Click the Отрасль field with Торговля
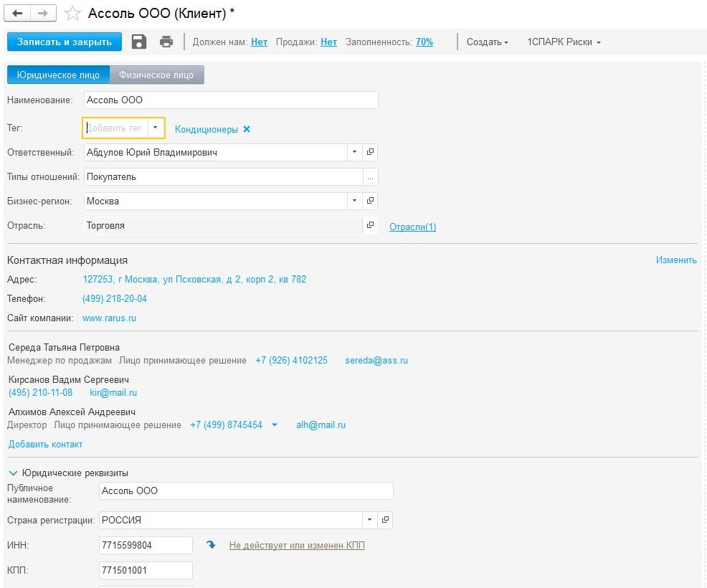 pos(223,225)
